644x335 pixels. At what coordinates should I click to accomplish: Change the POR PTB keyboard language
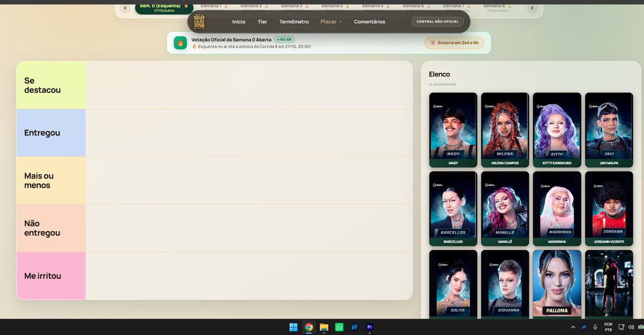click(x=608, y=327)
